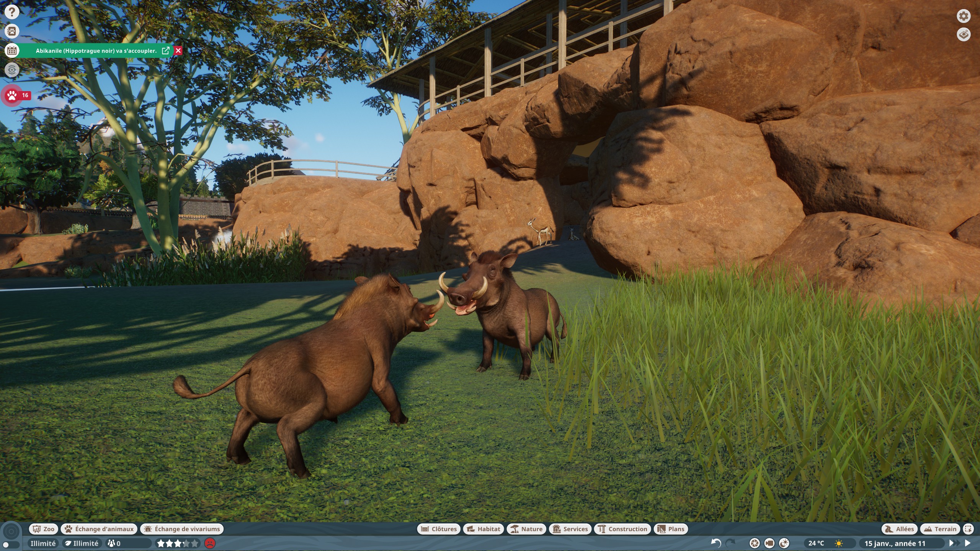Screen dimensions: 980x551
Task: Click the date '15 janv., année 11'
Action: point(895,543)
